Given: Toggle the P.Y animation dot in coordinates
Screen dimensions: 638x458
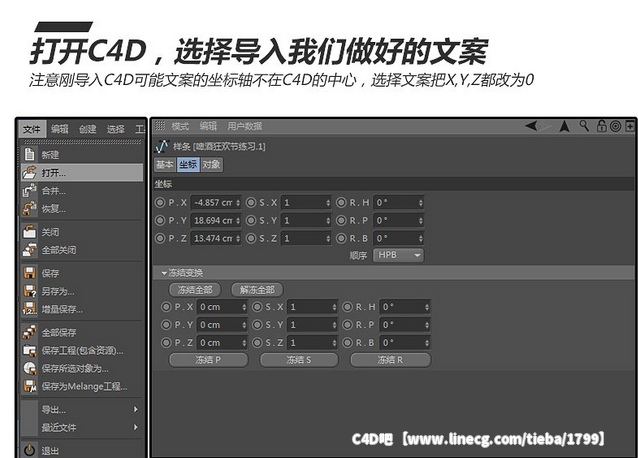Looking at the screenshot, I should [160, 220].
